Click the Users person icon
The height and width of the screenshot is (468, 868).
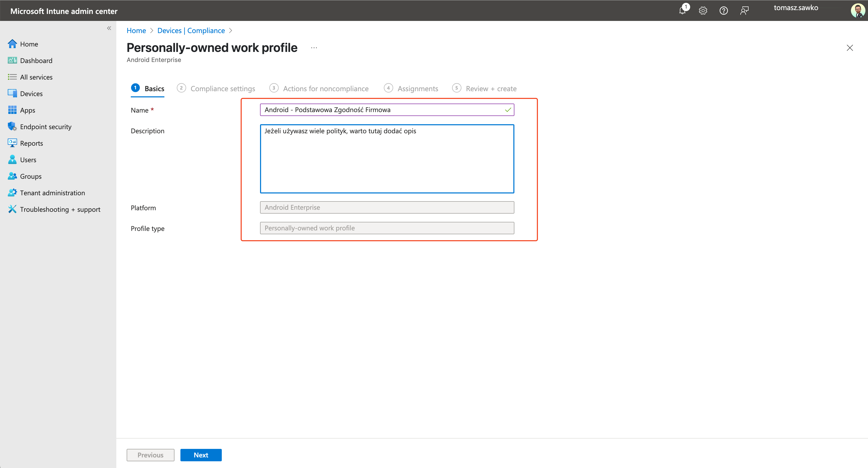point(12,159)
